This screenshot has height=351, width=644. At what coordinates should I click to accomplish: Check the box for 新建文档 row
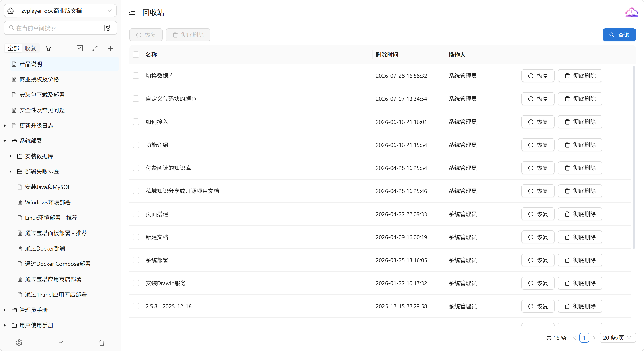136,237
